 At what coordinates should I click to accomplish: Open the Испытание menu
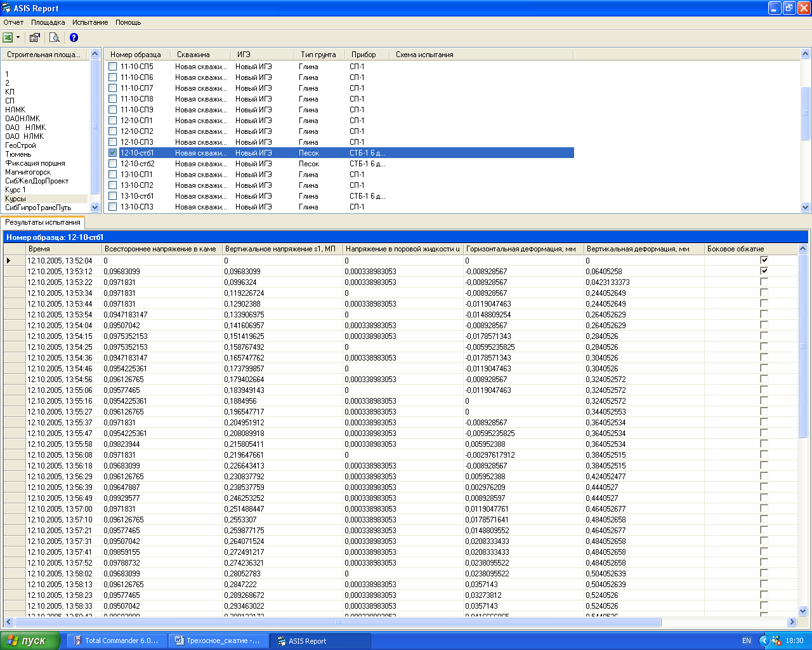tap(90, 22)
